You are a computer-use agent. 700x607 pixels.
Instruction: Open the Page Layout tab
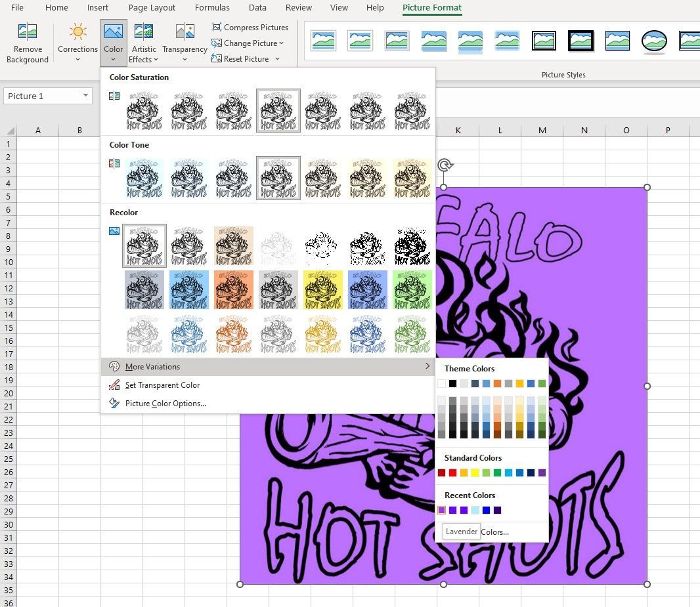(152, 8)
